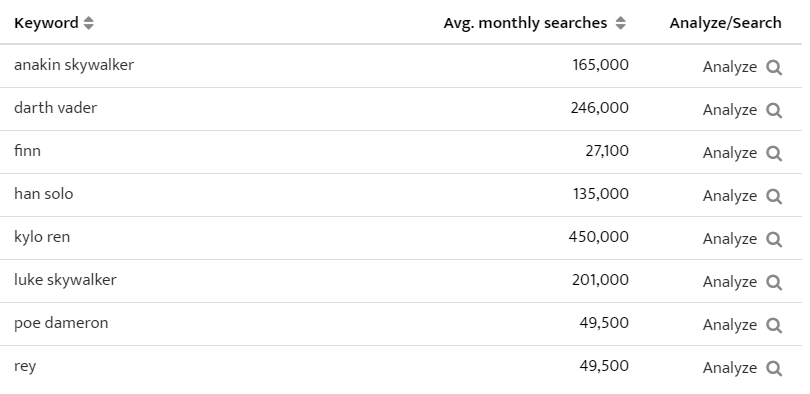This screenshot has height=394, width=810.
Task: Click Analyze next to rey
Action: click(729, 367)
